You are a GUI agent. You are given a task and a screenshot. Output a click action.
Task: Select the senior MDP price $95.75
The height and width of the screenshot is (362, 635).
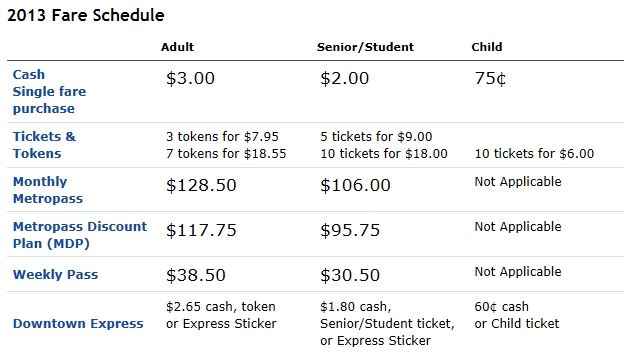350,230
